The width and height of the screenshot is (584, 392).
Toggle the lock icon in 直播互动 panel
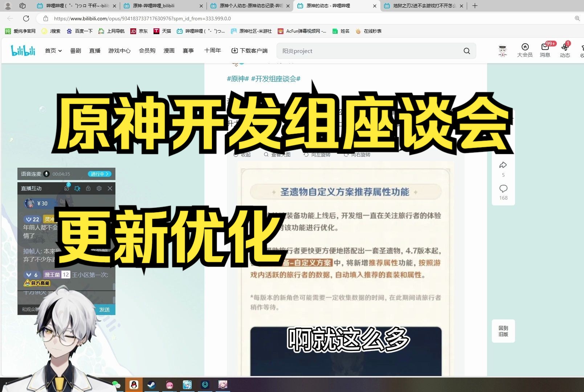88,188
